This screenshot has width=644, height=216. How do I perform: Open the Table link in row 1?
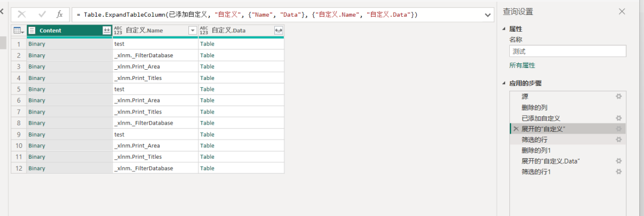[207, 44]
